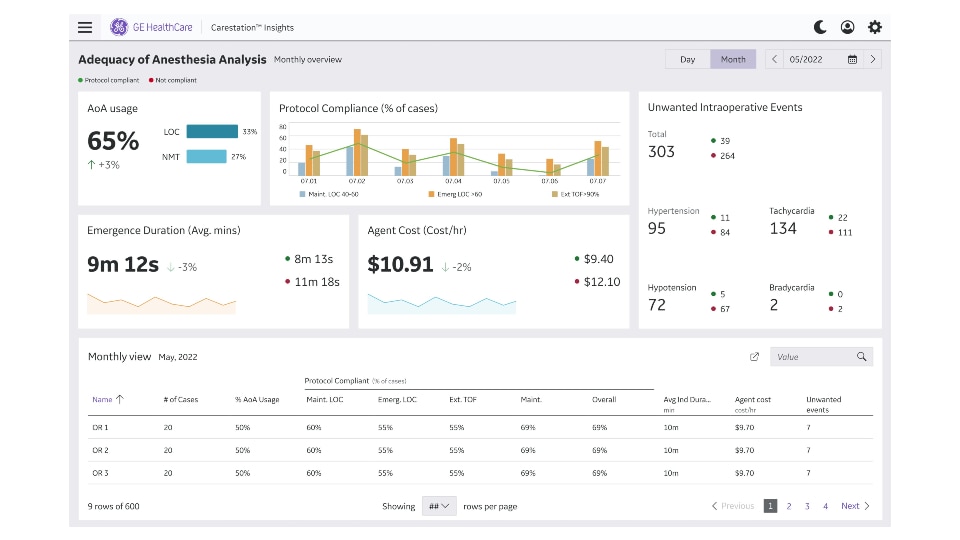Switch to the Day view
The image size is (960, 540).
[x=687, y=60]
